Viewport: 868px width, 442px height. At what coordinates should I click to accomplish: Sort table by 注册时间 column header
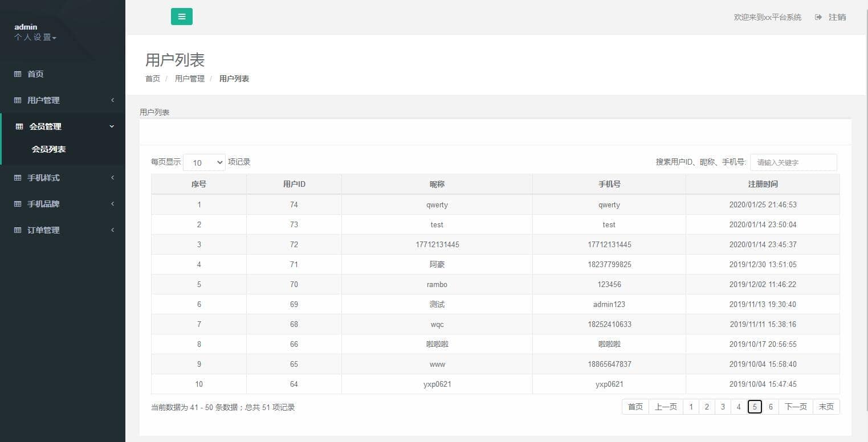coord(763,184)
